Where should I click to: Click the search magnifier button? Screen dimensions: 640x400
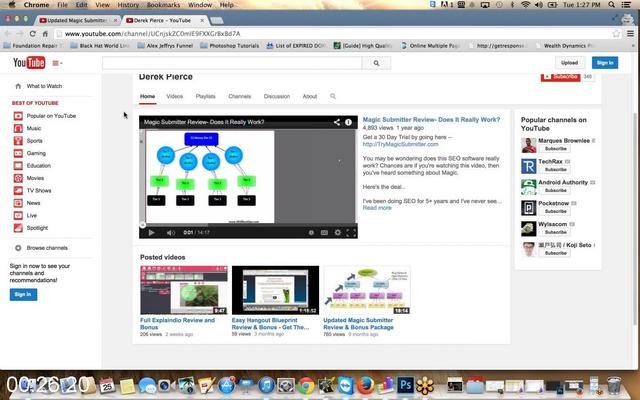(x=376, y=63)
